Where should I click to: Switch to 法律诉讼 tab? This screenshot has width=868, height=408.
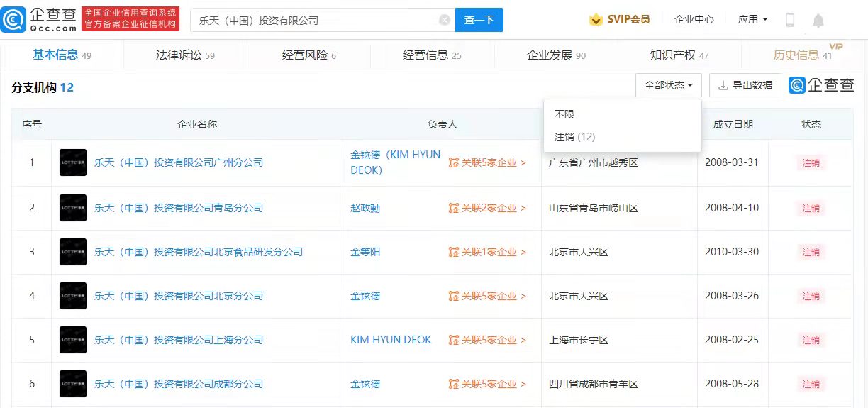185,55
